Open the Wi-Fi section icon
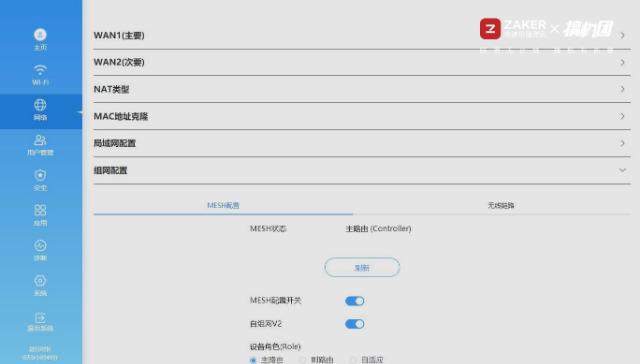This screenshot has height=364, width=640. tap(40, 69)
